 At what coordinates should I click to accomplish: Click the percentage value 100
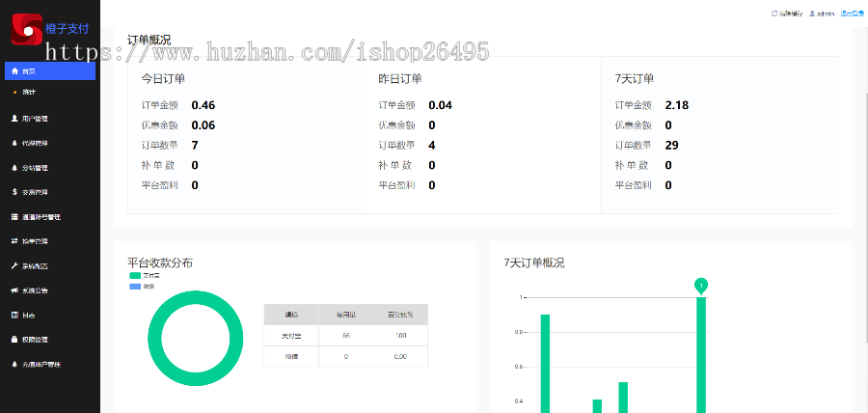pyautogui.click(x=400, y=336)
